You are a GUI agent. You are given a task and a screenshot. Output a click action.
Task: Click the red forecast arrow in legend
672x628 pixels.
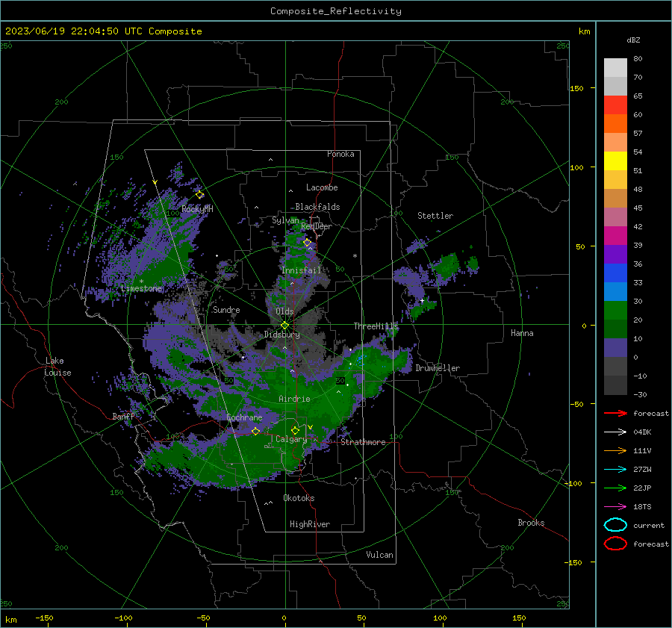(615, 413)
